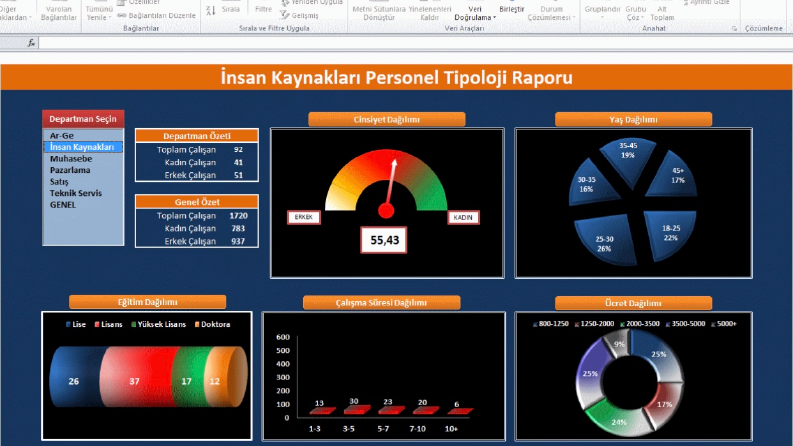Click the 25-30 26% pie slice
The image size is (793, 446).
605,241
